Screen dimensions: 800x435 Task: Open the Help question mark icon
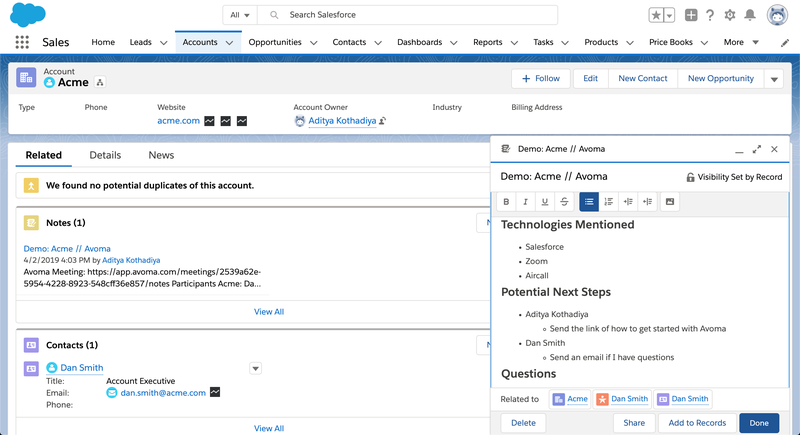coord(710,15)
